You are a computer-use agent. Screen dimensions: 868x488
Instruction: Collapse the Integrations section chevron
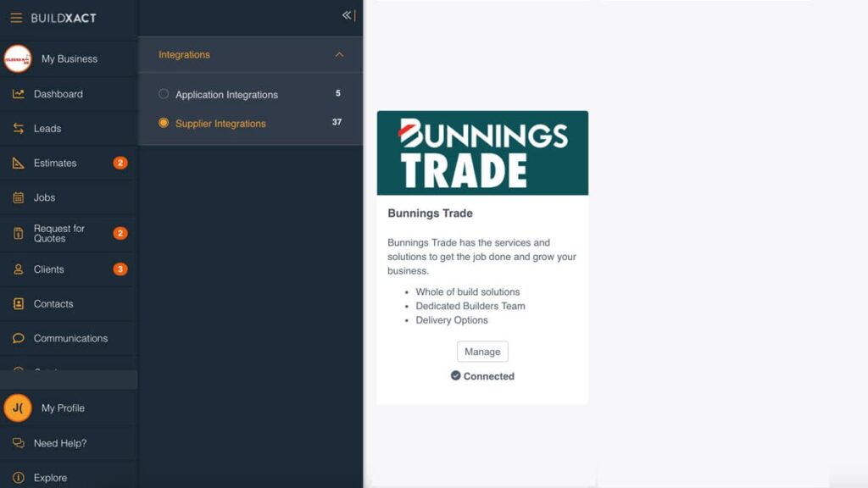tap(339, 55)
